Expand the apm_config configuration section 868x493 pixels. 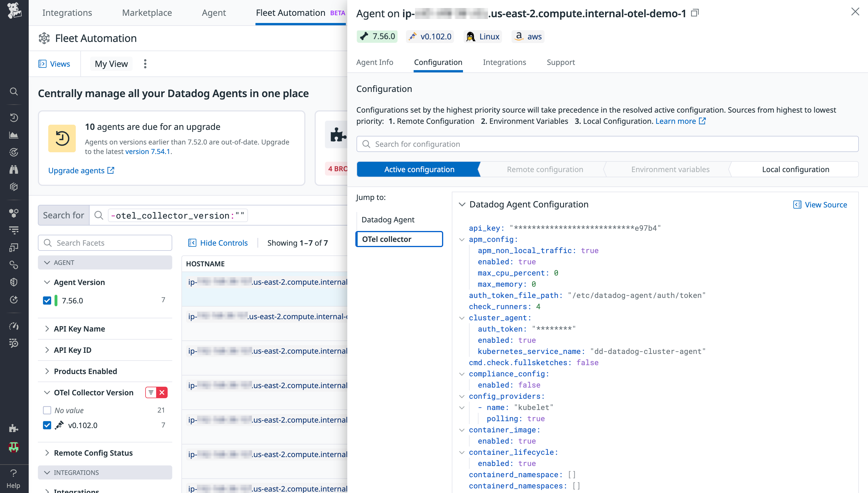point(462,239)
